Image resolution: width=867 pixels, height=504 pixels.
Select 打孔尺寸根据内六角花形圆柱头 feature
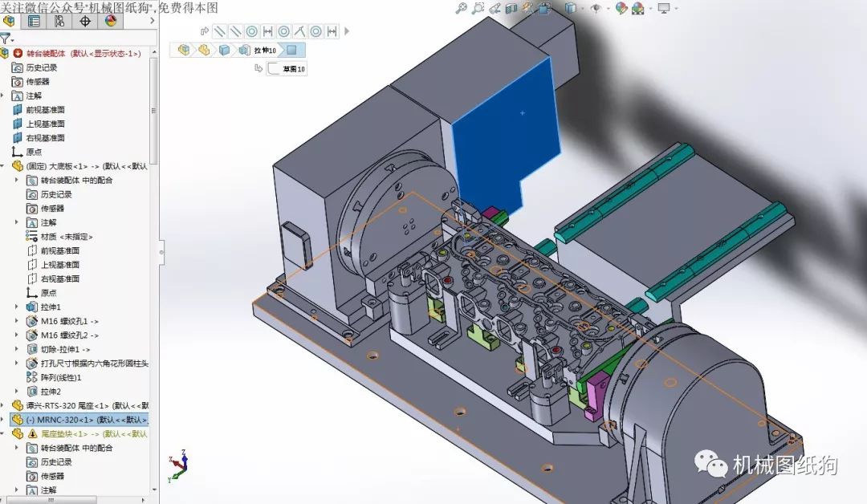(94, 363)
